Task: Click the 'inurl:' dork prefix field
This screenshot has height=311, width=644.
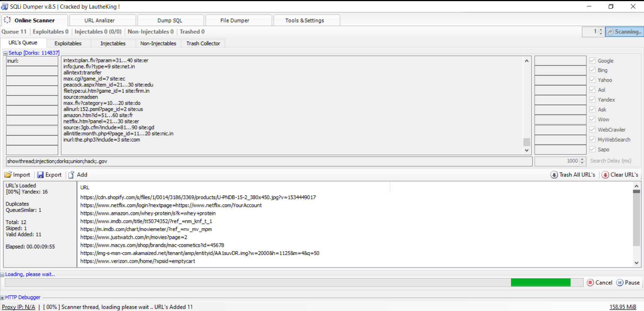Action: pyautogui.click(x=32, y=61)
